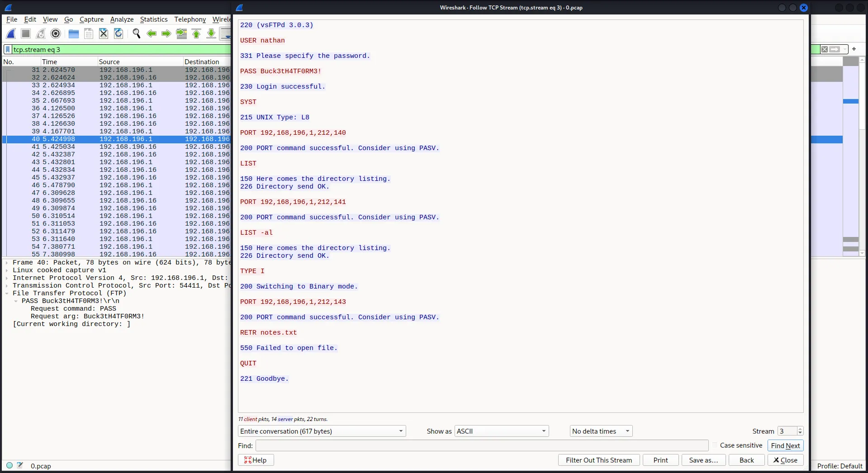Screen dimensions: 868x473
Task: Open the Analyze menu
Action: [x=122, y=19]
